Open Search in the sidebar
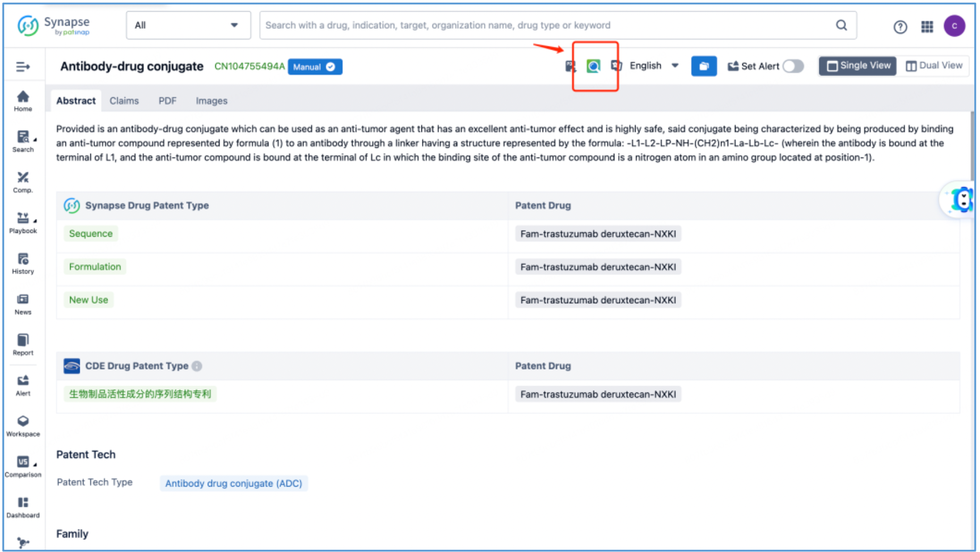980x552 pixels. point(23,141)
